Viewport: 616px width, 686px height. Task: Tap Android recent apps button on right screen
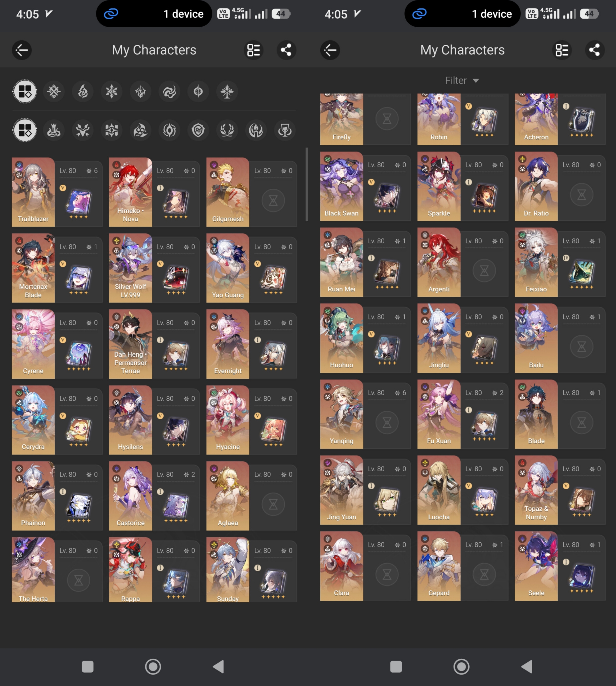click(x=396, y=667)
